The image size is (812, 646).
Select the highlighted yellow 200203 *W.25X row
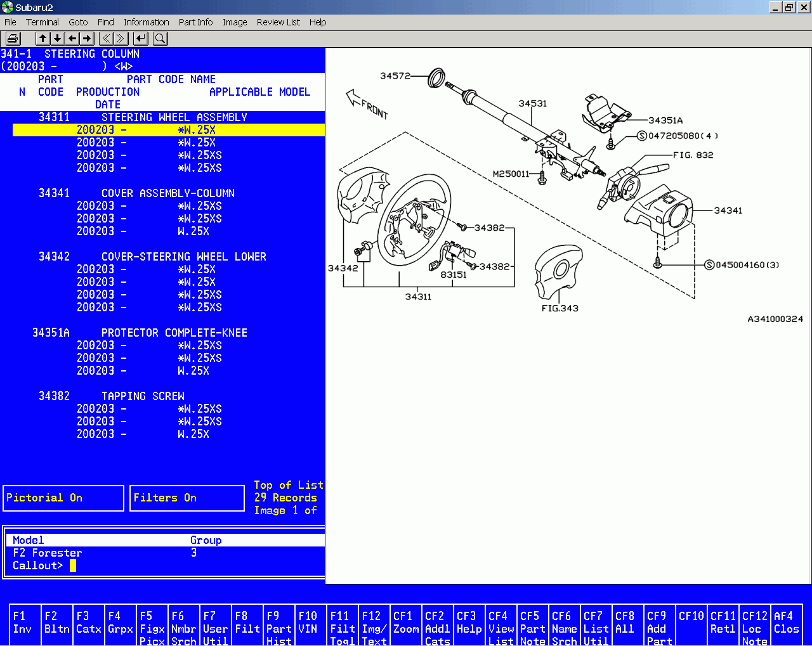pyautogui.click(x=169, y=130)
